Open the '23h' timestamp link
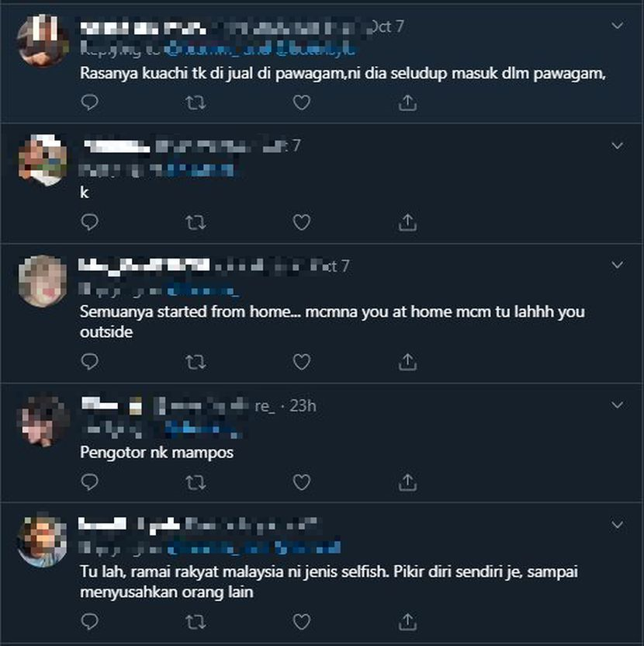This screenshot has width=644, height=646. [303, 406]
